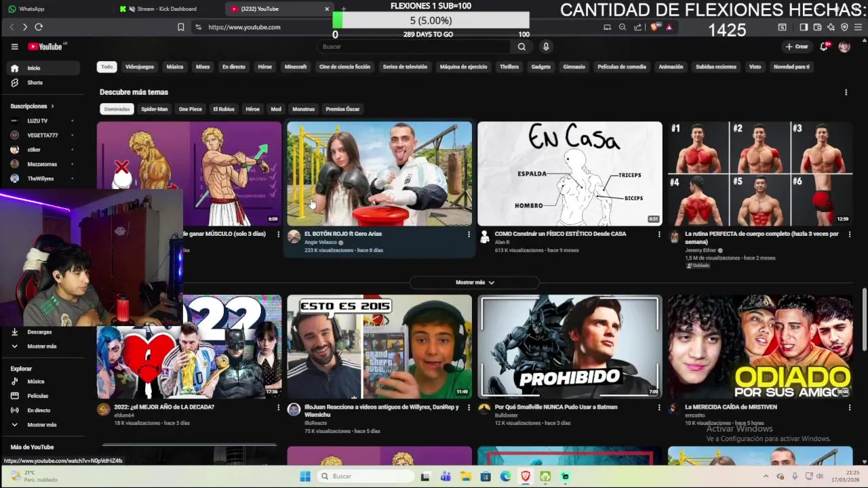Show hidden system tray icons
Viewport: 868px width, 488px height.
click(x=766, y=476)
